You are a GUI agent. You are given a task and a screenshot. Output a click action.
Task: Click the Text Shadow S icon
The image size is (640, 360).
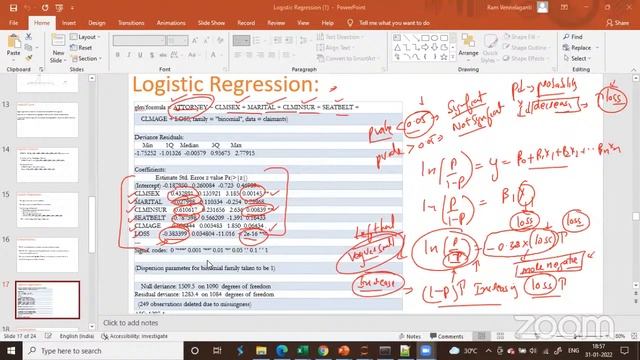[152, 55]
